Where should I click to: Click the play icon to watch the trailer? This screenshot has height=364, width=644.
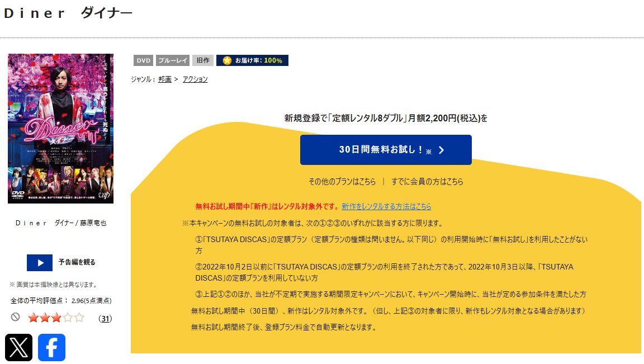pyautogui.click(x=39, y=263)
